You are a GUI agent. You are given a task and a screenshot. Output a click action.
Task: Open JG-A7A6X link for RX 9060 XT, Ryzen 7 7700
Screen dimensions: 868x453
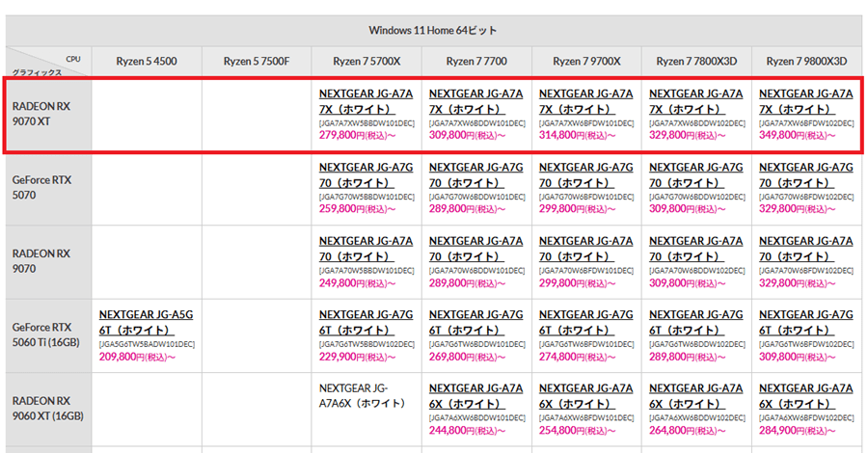(476, 396)
